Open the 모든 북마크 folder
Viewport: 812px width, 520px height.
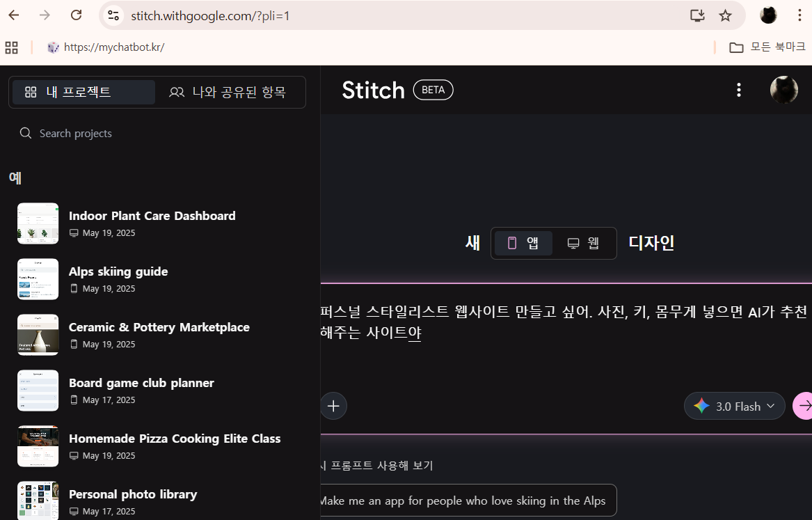pyautogui.click(x=767, y=47)
